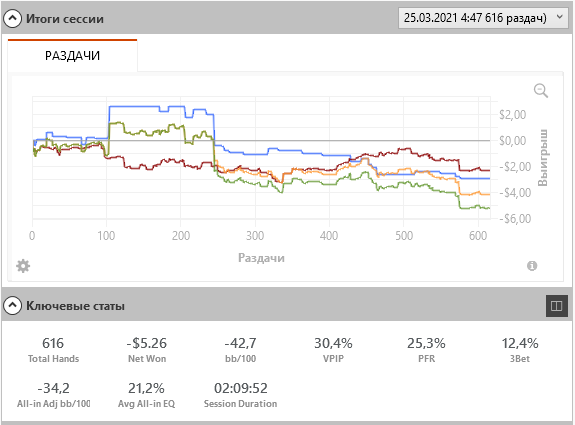Click the Net Won -$5.26 stat
The height and width of the screenshot is (425, 575).
click(147, 349)
